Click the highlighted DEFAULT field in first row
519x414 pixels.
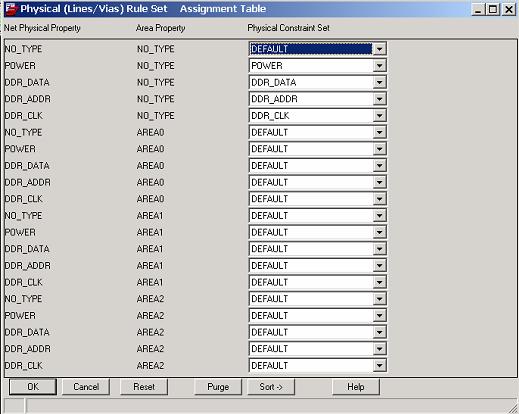click(311, 49)
